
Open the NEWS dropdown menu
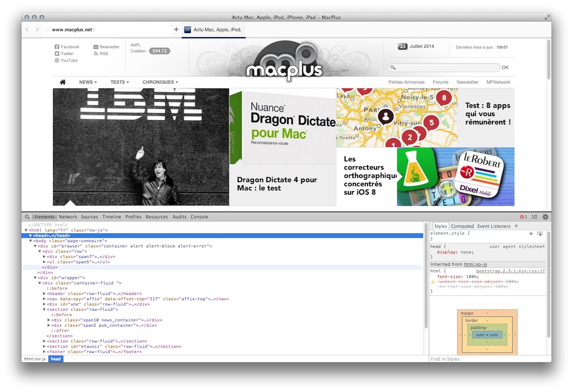88,82
